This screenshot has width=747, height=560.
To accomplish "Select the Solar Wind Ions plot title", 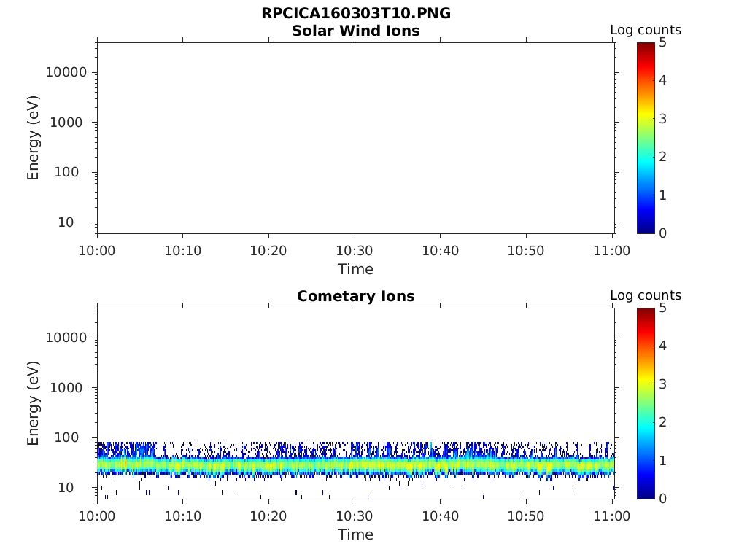I will tap(356, 31).
